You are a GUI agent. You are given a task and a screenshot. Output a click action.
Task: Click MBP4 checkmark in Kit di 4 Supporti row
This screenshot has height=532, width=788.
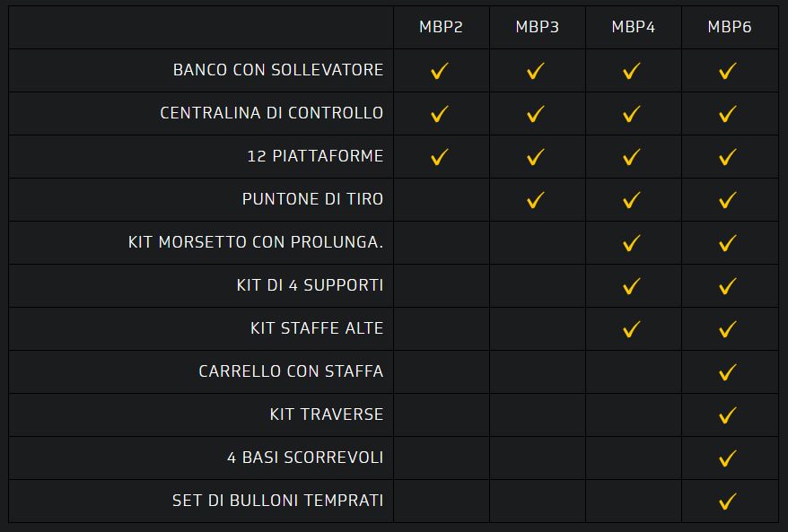tap(632, 286)
